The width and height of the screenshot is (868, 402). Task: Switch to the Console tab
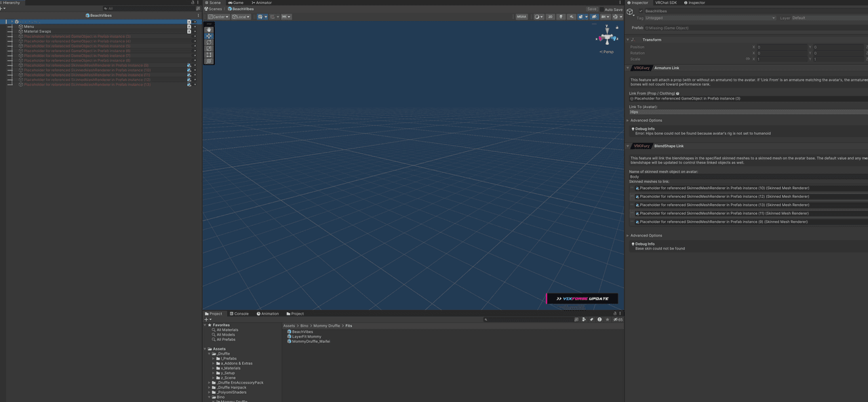239,313
